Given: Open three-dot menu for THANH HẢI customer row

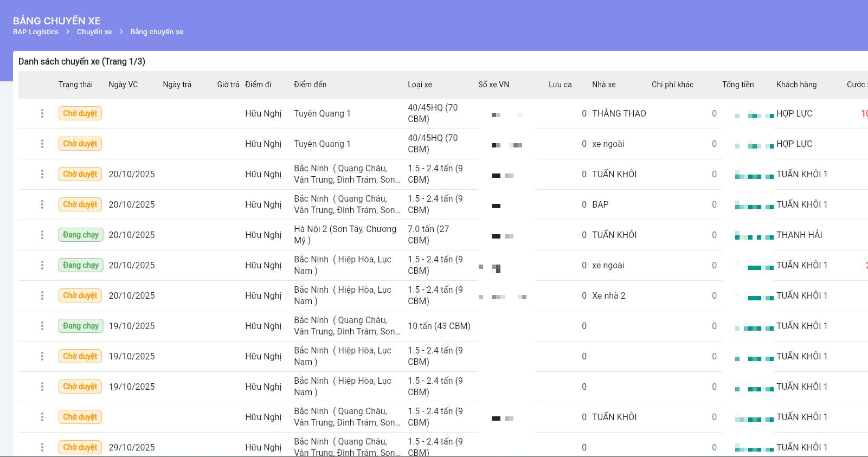Looking at the screenshot, I should click(42, 235).
